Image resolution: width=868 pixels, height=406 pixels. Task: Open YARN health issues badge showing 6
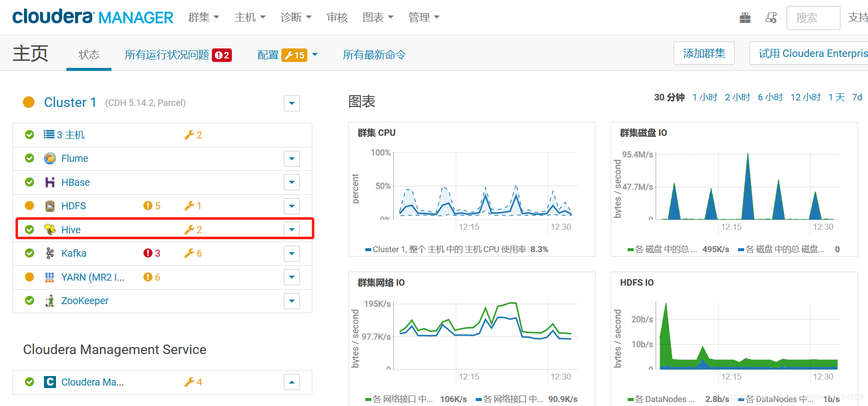pyautogui.click(x=152, y=277)
